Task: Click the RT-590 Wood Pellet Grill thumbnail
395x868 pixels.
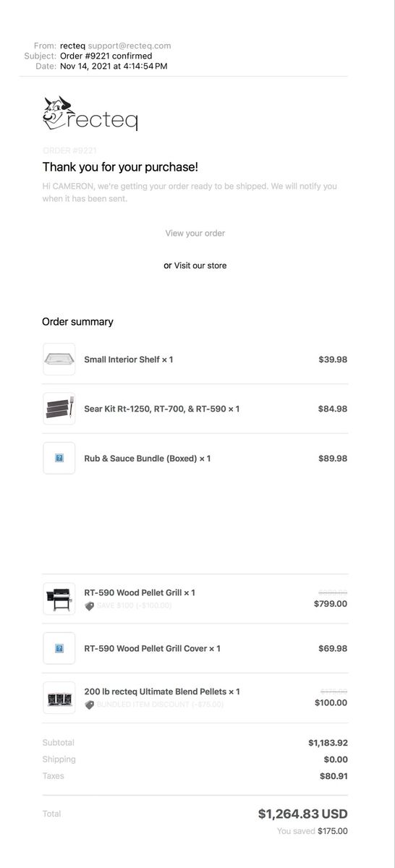Action: (x=59, y=599)
